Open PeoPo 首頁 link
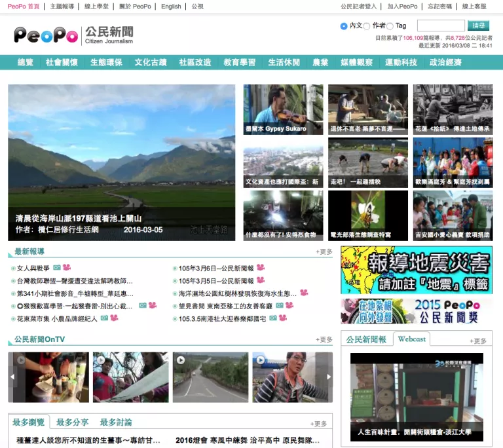 click(x=24, y=7)
